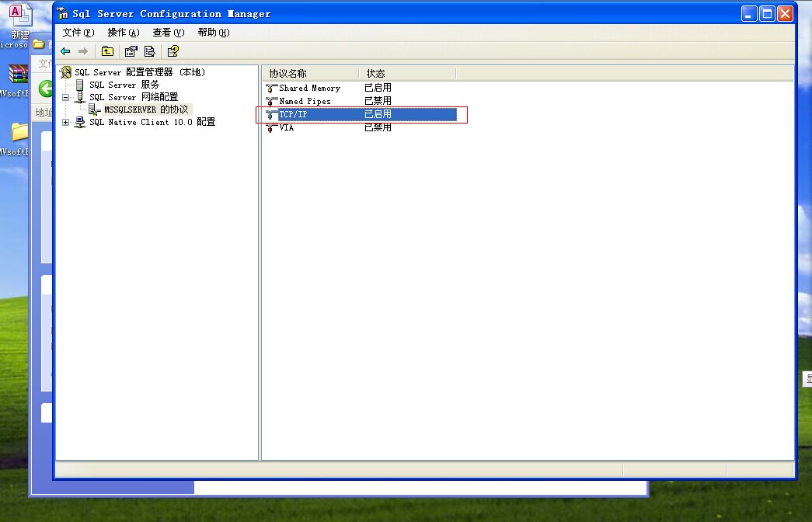Screen dimensions: 812x522
Task: Click the VIA protocol icon
Action: pyautogui.click(x=271, y=127)
